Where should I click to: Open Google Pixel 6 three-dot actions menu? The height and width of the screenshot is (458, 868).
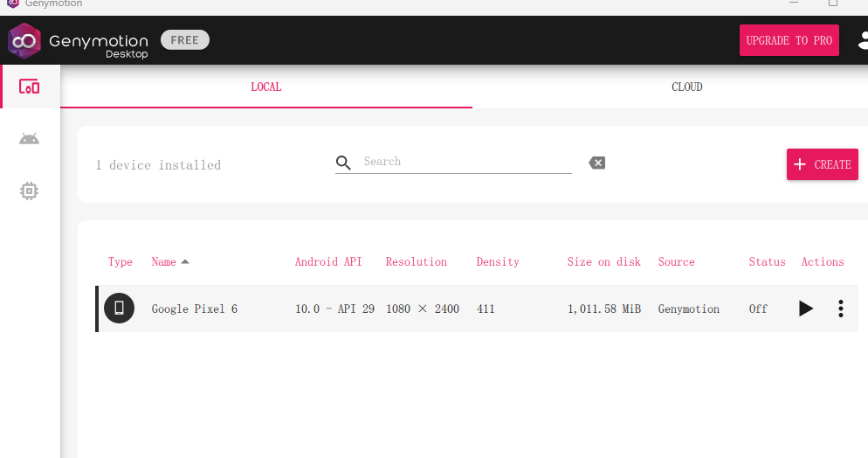tap(840, 309)
